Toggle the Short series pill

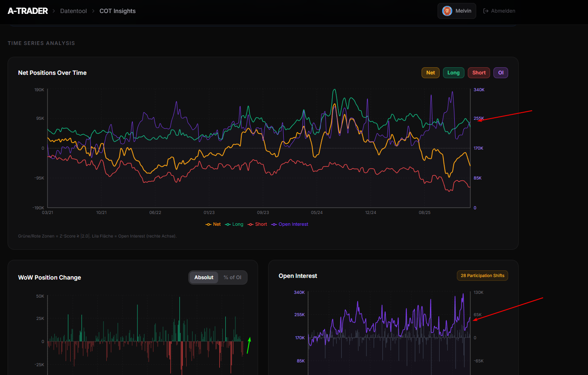(x=479, y=72)
